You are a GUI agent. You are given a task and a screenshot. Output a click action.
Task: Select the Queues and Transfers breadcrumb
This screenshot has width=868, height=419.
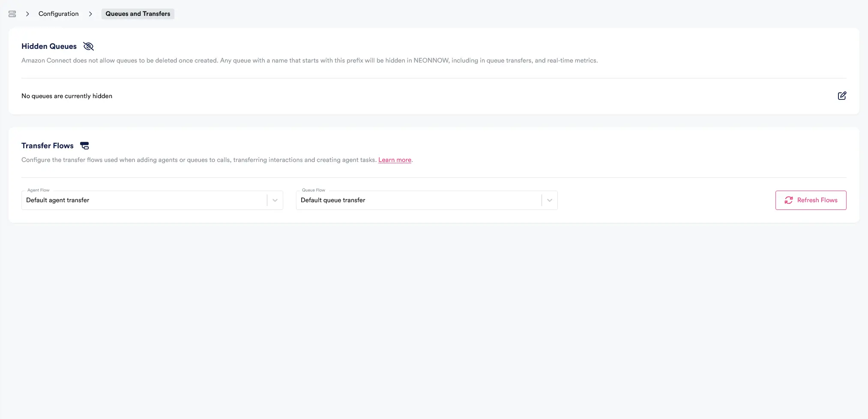click(x=138, y=14)
